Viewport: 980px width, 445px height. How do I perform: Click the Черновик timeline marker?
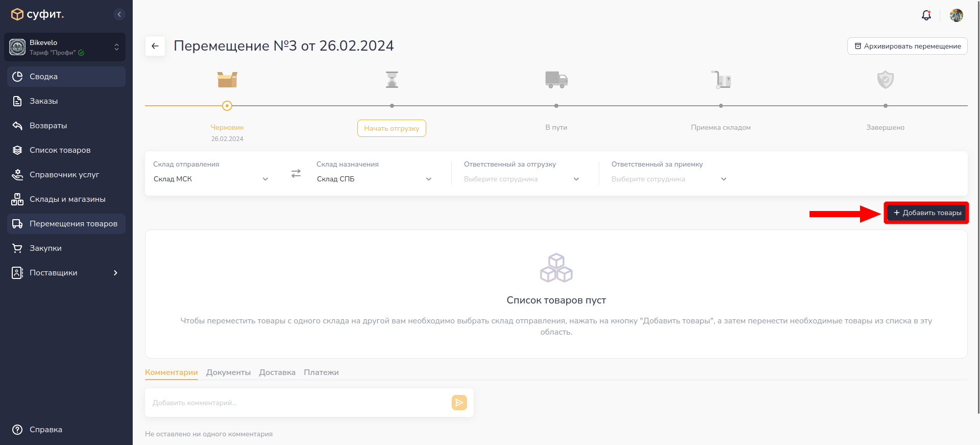pos(227,106)
